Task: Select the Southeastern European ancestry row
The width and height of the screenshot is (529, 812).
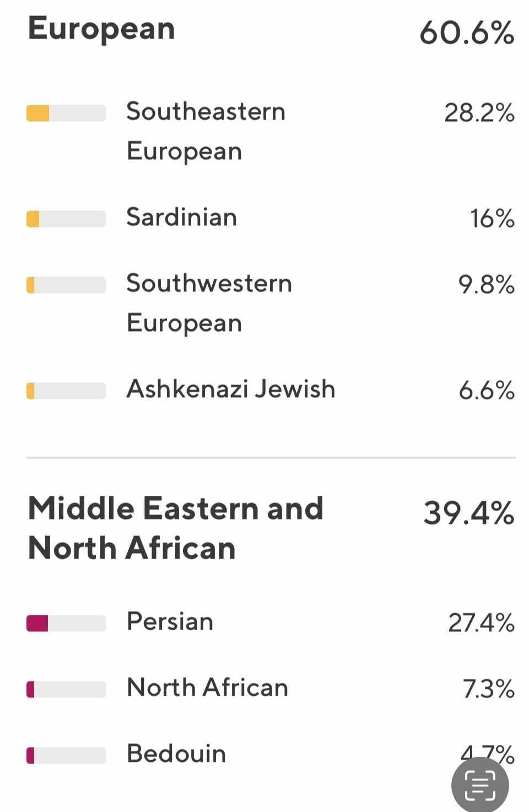Action: tap(271, 131)
